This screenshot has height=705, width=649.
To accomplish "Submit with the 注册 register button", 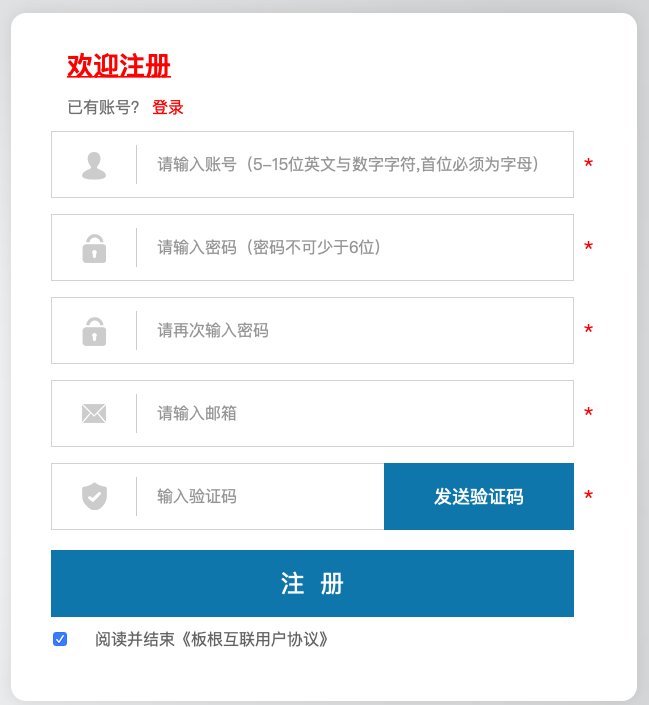I will pyautogui.click(x=312, y=584).
